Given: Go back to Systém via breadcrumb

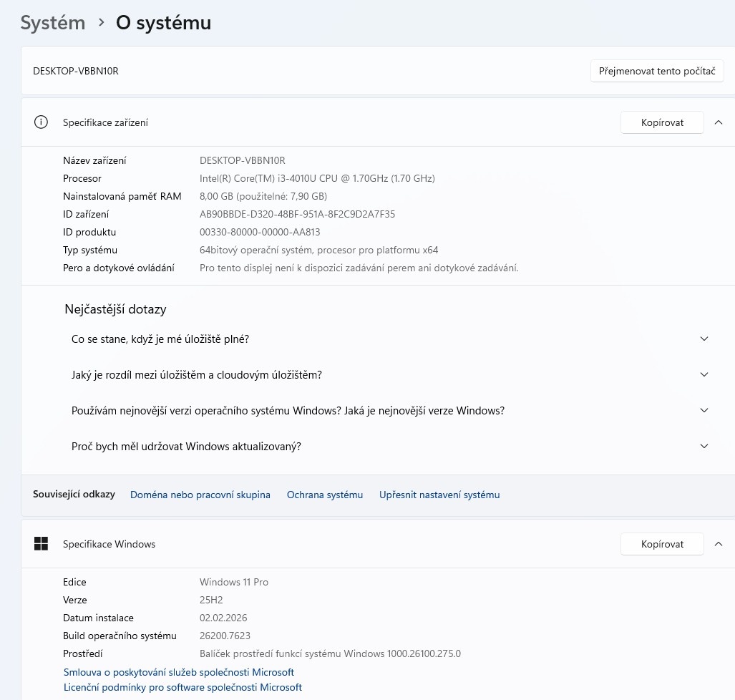Looking at the screenshot, I should click(x=53, y=23).
